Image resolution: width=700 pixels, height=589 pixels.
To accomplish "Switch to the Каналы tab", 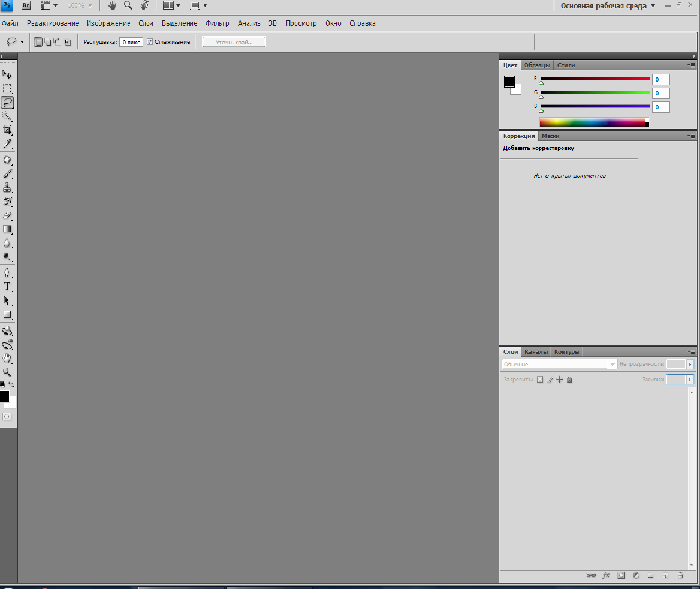I will point(536,352).
